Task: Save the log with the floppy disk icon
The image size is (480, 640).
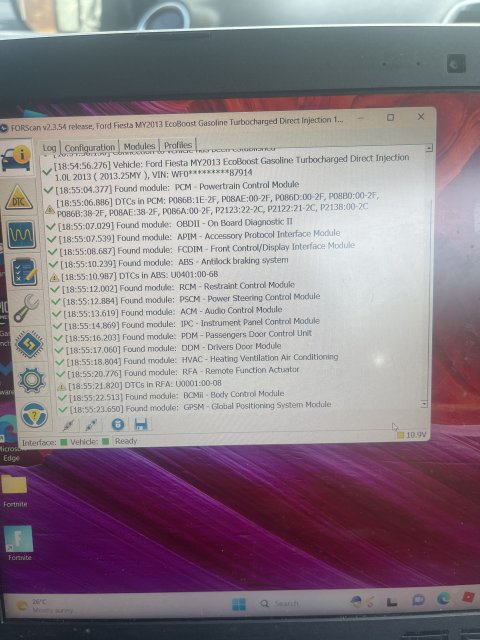Action: [x=141, y=424]
